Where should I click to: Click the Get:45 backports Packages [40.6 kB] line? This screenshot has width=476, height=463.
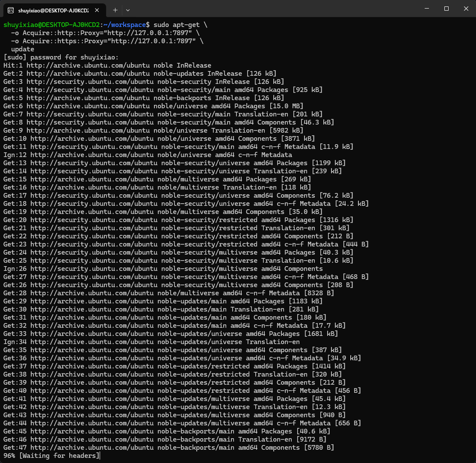click(167, 431)
